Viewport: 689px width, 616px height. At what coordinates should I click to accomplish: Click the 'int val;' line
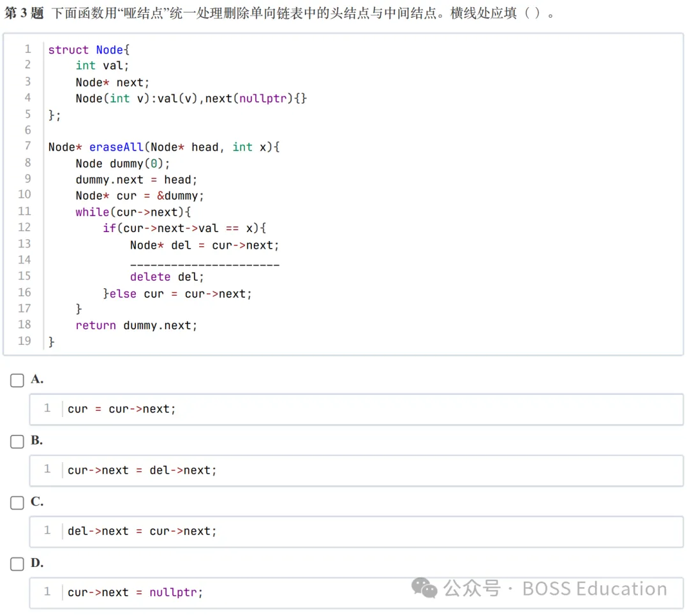click(x=102, y=66)
